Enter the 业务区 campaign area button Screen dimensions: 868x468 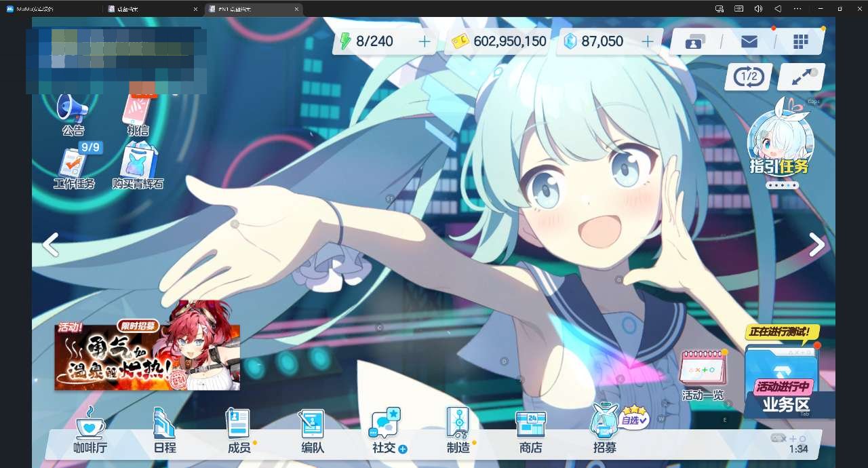point(787,406)
